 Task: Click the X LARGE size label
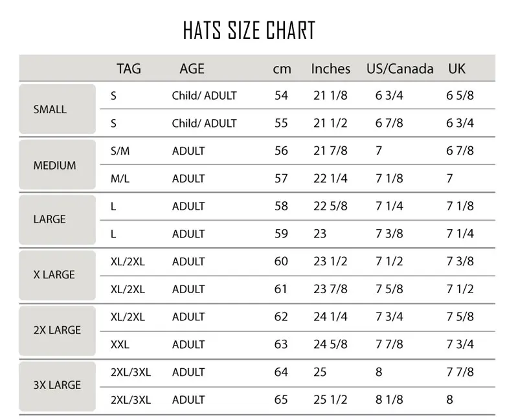tap(54, 274)
